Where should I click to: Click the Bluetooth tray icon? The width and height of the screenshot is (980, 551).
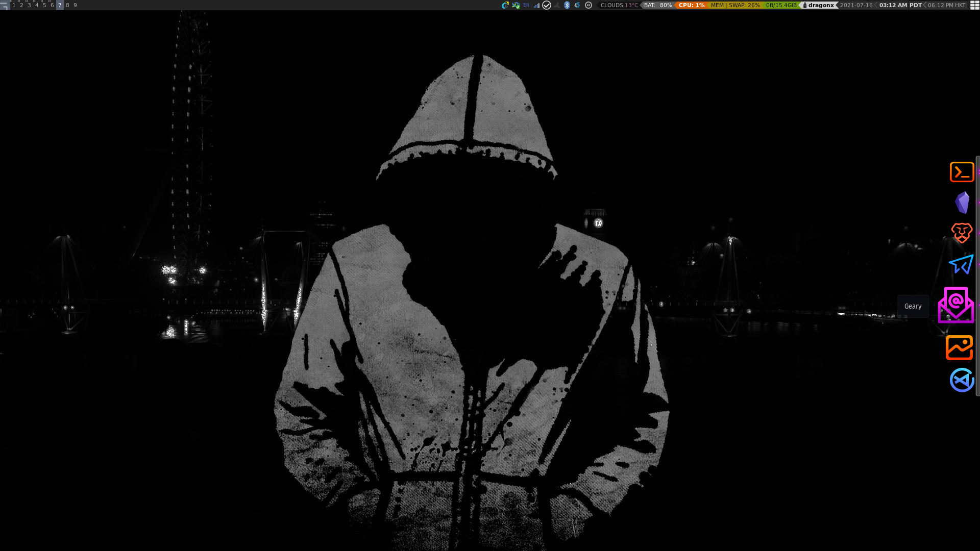[567, 5]
